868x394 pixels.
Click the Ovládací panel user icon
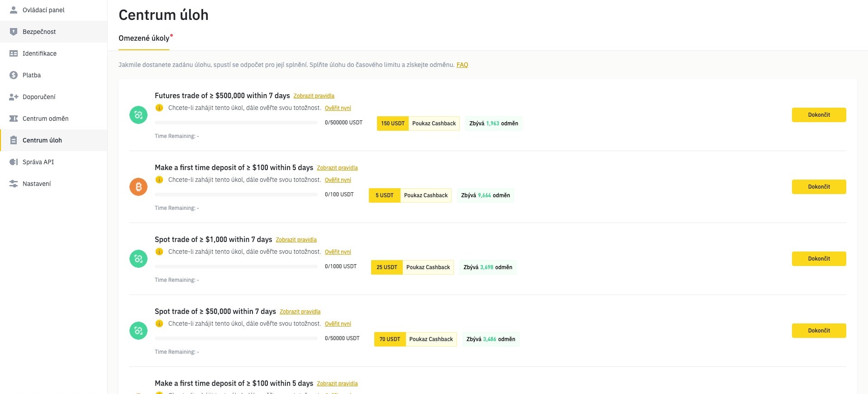[x=14, y=10]
